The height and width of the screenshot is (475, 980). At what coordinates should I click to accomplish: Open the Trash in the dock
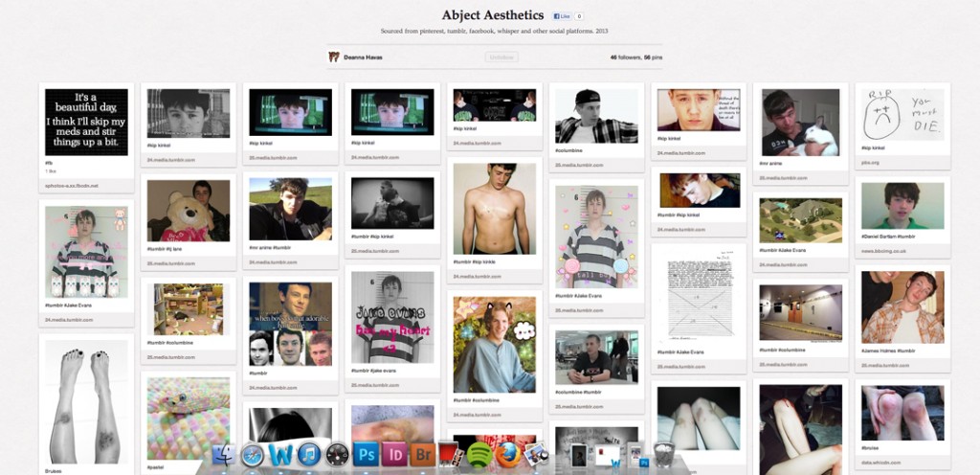[664, 455]
